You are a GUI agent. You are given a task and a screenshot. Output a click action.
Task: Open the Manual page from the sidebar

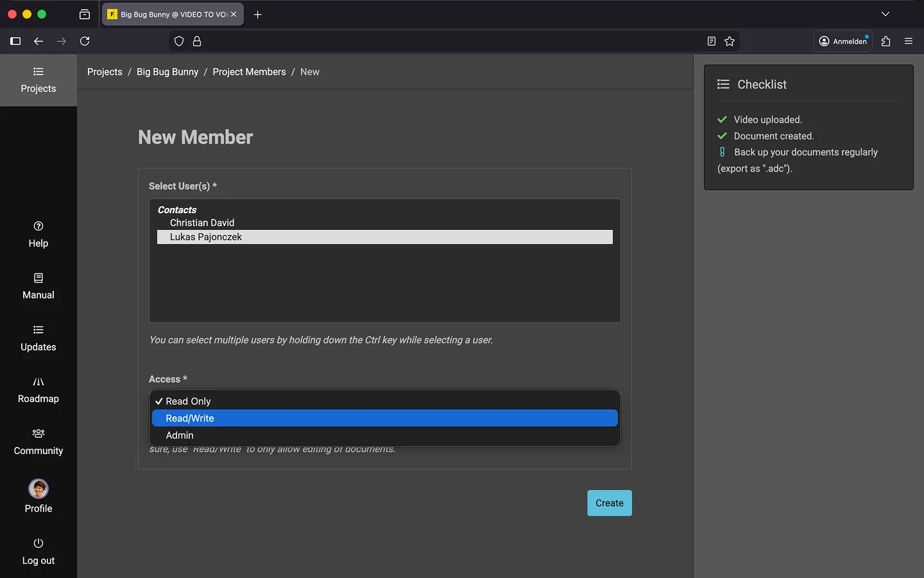pyautogui.click(x=38, y=286)
